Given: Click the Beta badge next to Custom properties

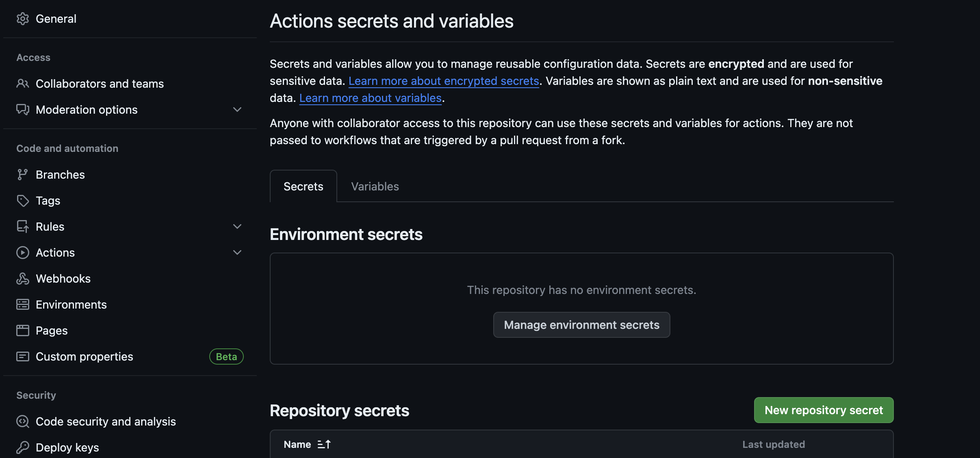Looking at the screenshot, I should (x=226, y=356).
